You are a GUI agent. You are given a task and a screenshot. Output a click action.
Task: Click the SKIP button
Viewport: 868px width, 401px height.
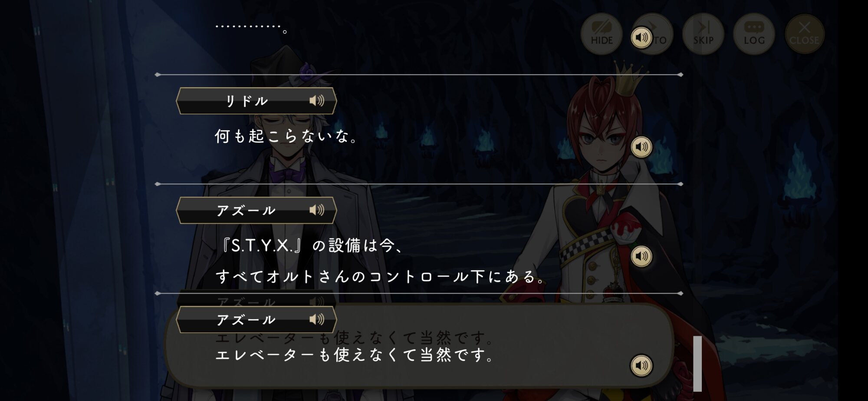(x=703, y=34)
